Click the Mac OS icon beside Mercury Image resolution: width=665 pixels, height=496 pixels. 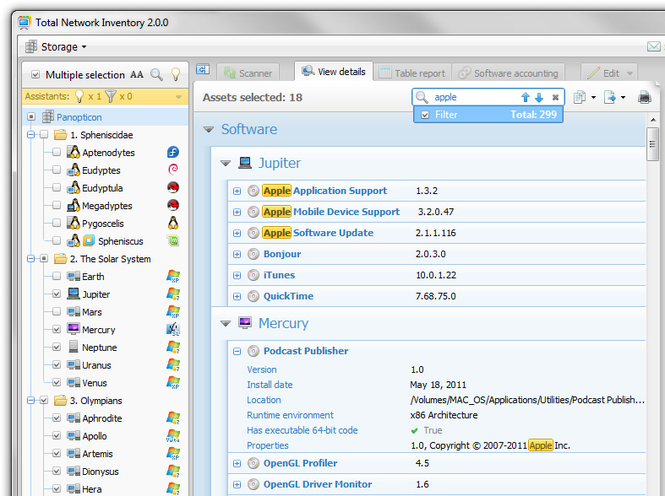(173, 329)
